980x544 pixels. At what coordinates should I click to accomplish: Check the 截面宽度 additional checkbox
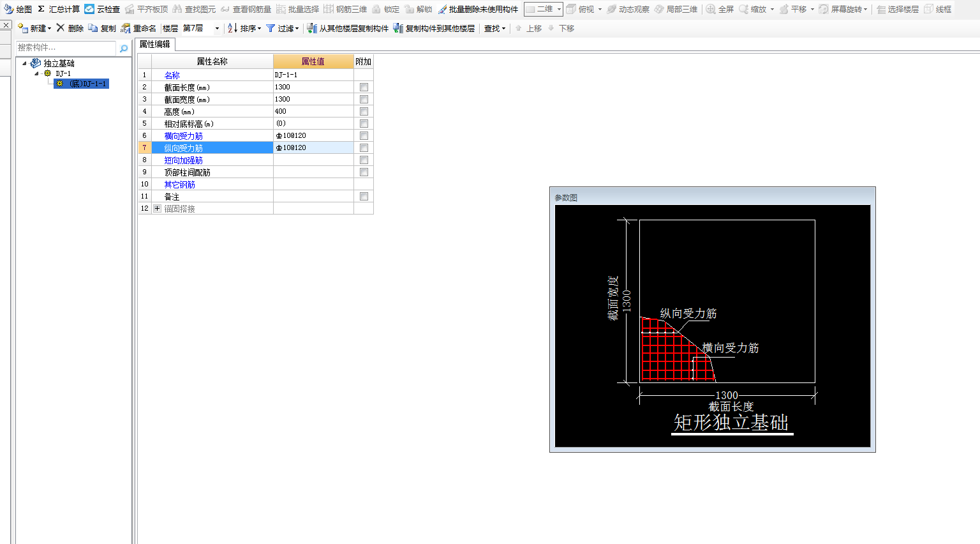pyautogui.click(x=364, y=99)
